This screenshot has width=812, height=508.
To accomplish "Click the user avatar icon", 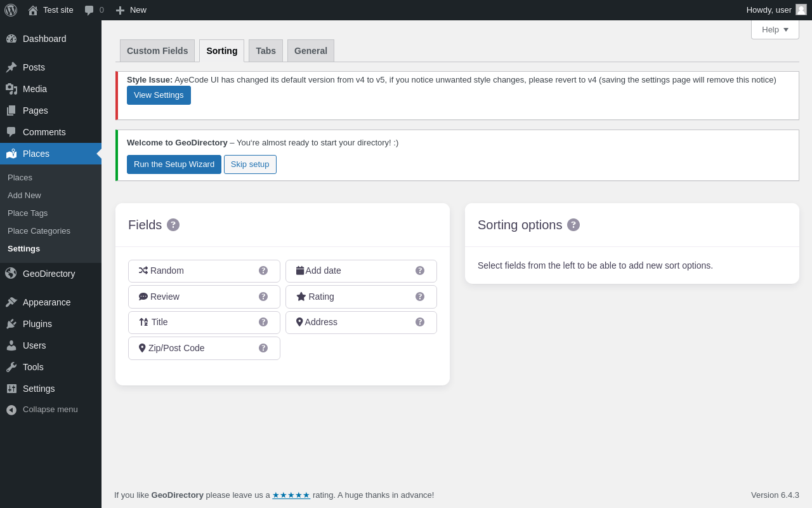I will [x=801, y=10].
